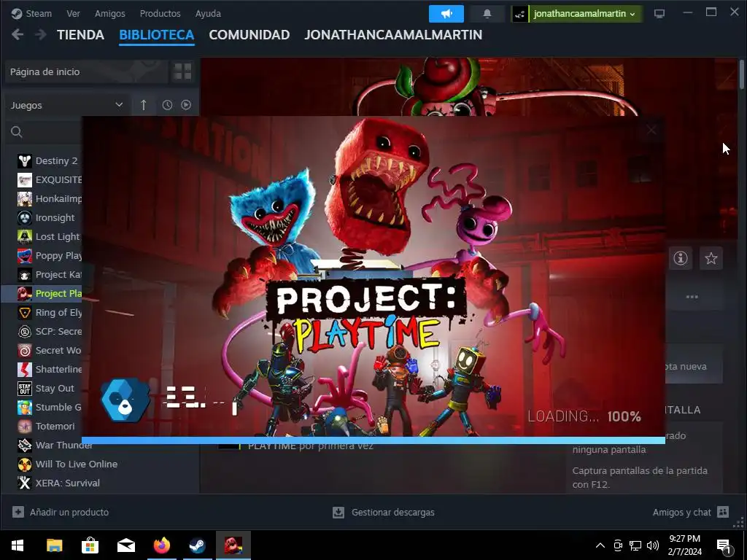The width and height of the screenshot is (747, 560).
Task: Click the game info icon
Action: point(681,258)
